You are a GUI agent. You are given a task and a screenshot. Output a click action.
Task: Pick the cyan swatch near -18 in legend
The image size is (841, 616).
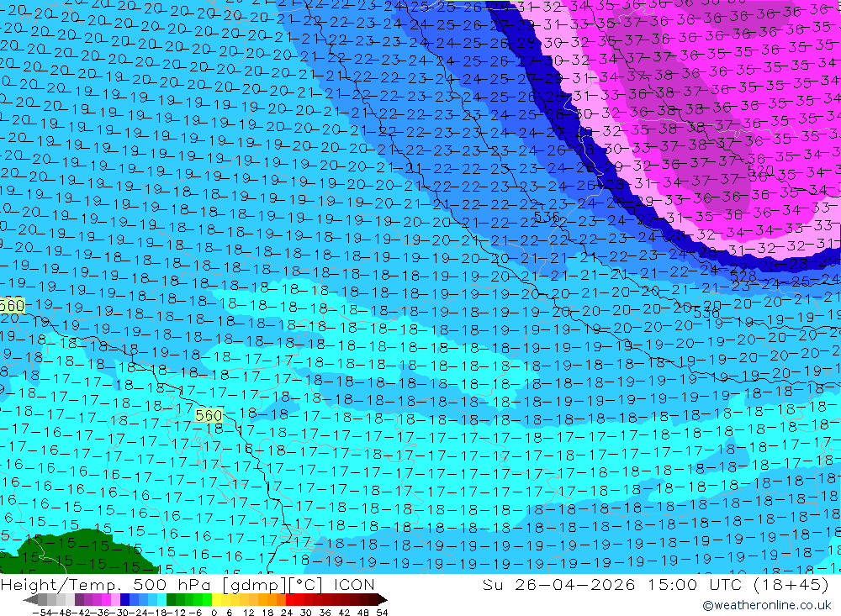(161, 599)
